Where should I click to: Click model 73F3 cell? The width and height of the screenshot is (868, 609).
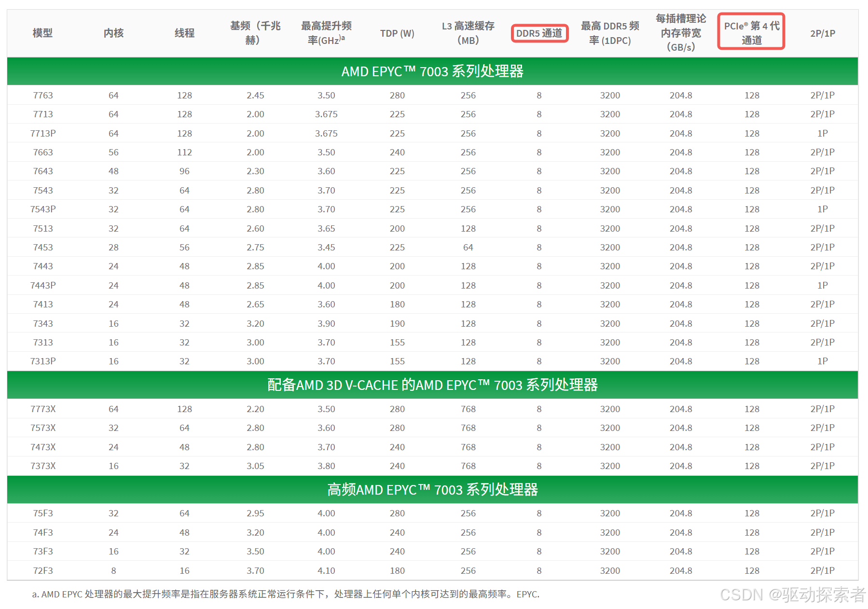coord(42,552)
